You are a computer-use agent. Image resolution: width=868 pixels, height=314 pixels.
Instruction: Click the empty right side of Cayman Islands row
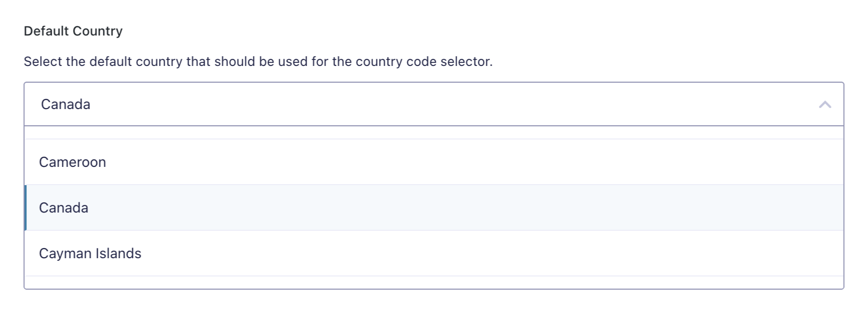click(659, 254)
